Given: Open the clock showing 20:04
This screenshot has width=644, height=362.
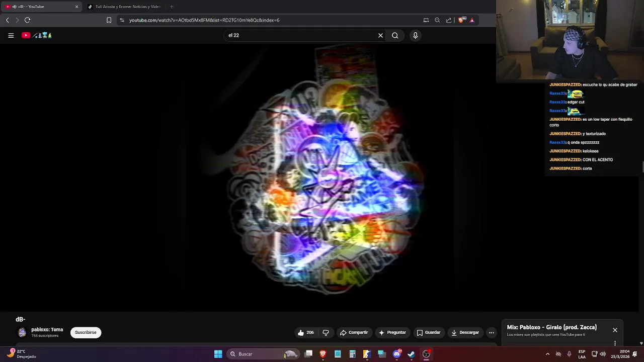Looking at the screenshot, I should [620, 354].
